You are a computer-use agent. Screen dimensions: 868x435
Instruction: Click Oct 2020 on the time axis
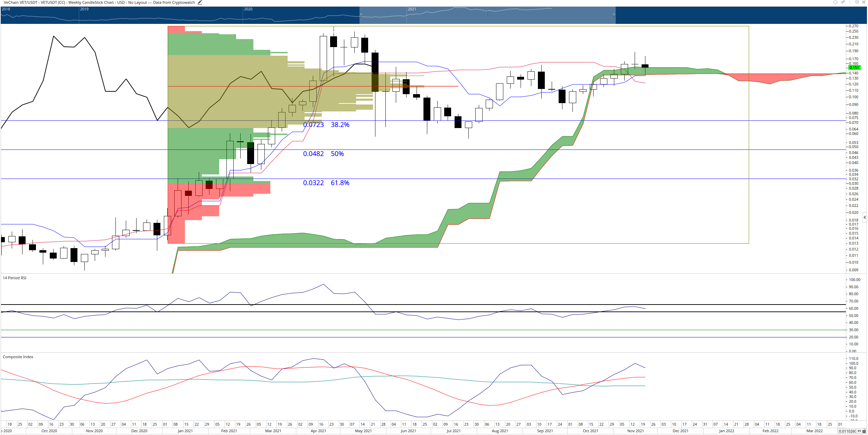pyautogui.click(x=49, y=431)
